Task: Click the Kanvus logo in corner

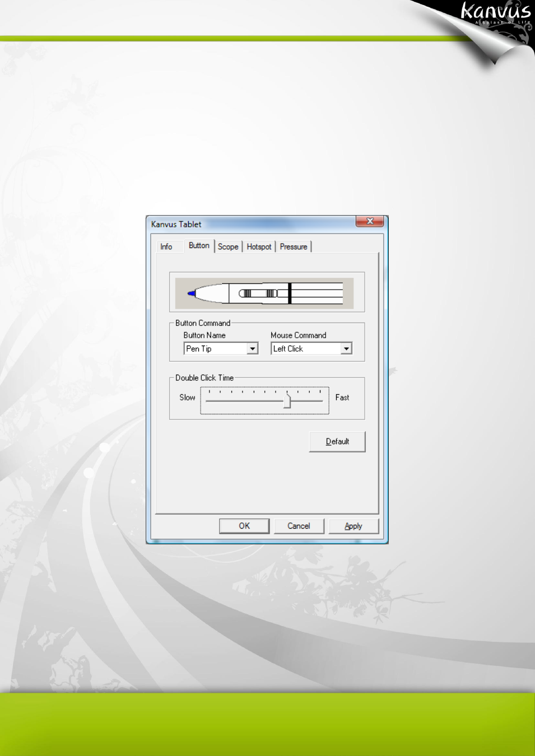Action: tap(495, 13)
